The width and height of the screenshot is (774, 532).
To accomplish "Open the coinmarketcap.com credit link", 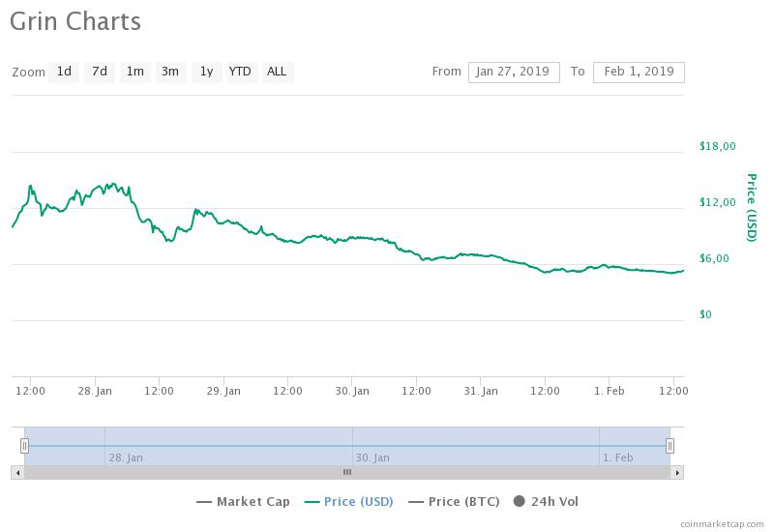I will (x=721, y=524).
